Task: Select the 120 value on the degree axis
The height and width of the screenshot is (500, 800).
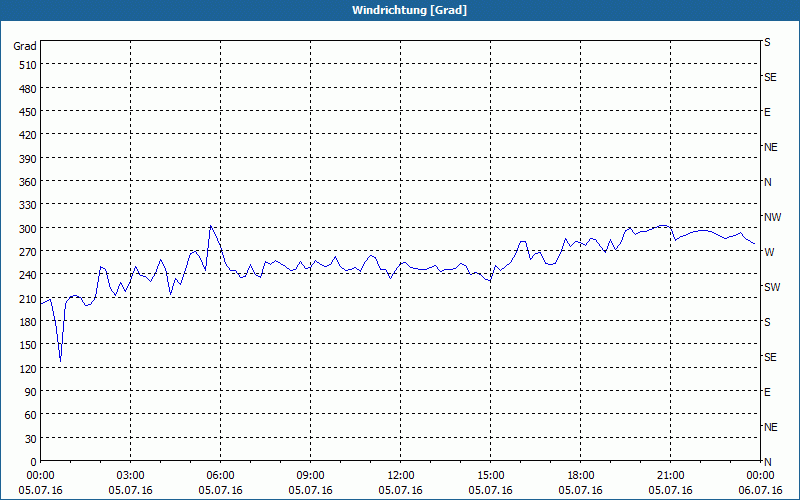Action: (x=29, y=369)
